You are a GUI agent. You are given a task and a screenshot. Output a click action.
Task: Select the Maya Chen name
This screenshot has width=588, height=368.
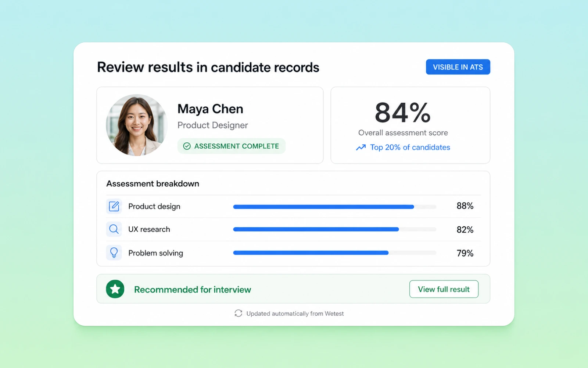click(x=210, y=109)
